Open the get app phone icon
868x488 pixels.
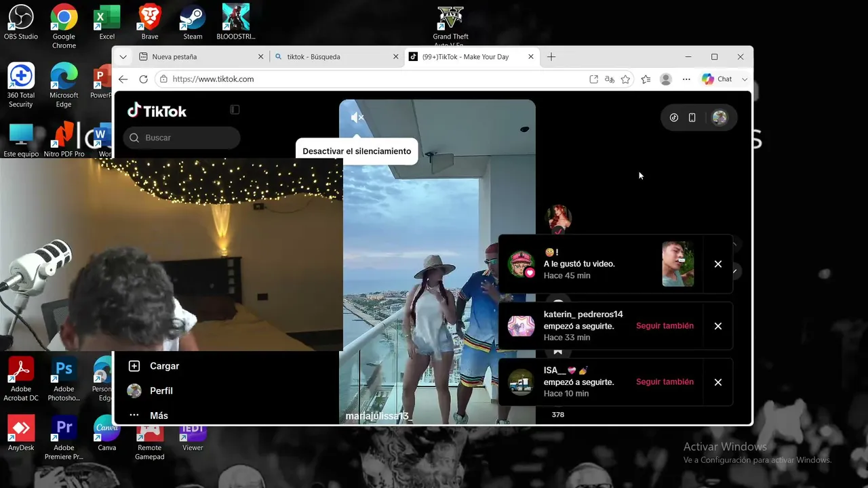point(692,118)
